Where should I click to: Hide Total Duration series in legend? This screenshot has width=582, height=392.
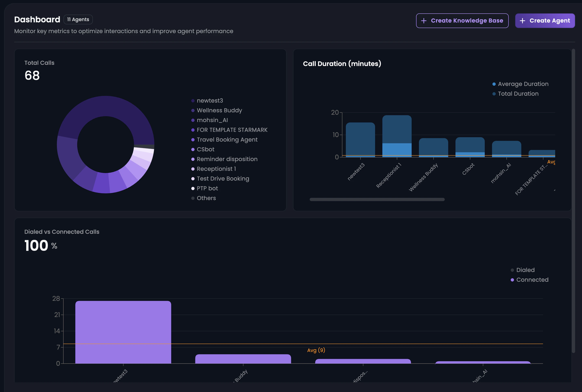point(518,94)
